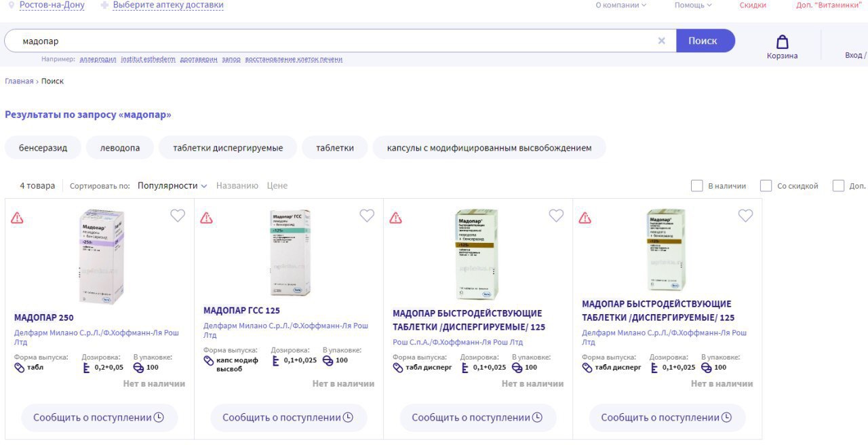Click the location pin icon near Ростов-на-Дону

click(x=10, y=5)
